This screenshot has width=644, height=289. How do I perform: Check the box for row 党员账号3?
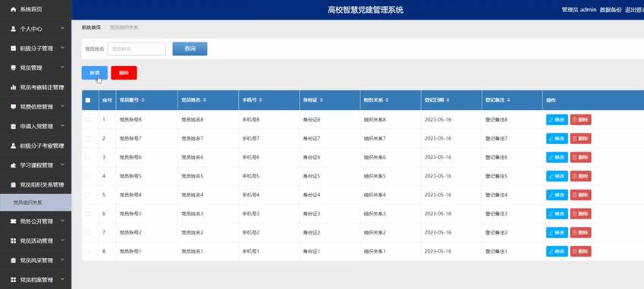tap(88, 214)
